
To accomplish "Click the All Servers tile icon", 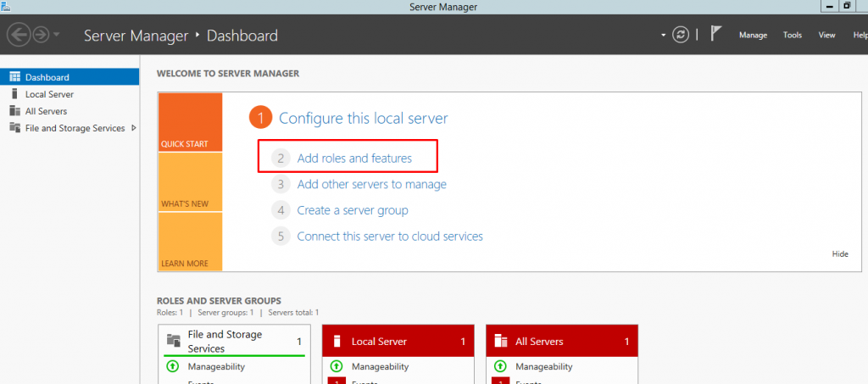I will 501,340.
